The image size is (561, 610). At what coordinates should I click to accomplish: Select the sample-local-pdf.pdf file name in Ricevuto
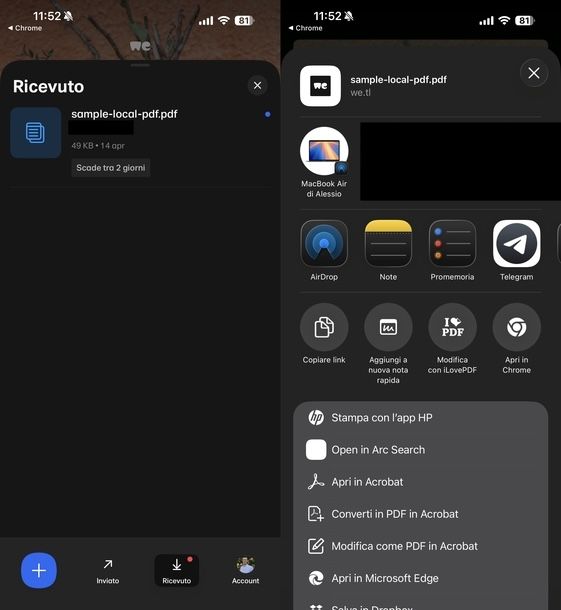(124, 114)
